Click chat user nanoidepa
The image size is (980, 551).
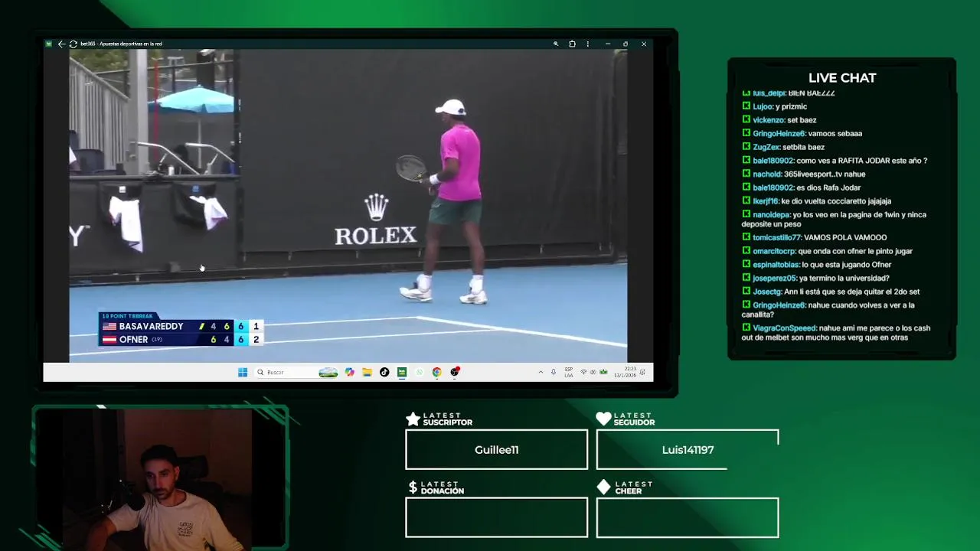772,215
